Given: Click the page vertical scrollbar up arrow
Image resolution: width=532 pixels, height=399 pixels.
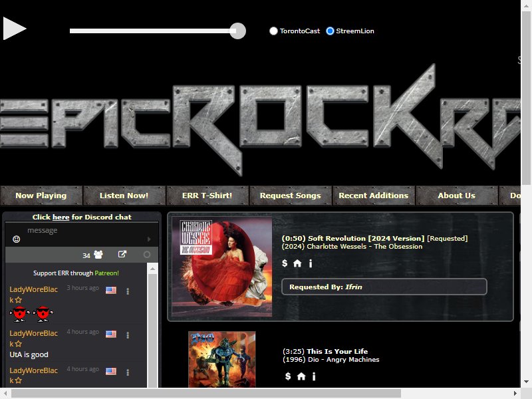Looking at the screenshot, I should tap(526, 5).
